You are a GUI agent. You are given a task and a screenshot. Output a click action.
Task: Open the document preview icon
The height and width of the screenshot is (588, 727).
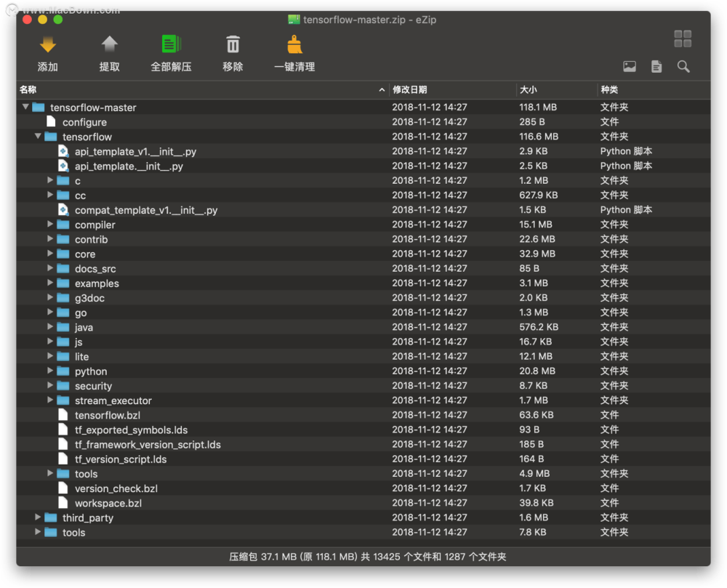656,67
